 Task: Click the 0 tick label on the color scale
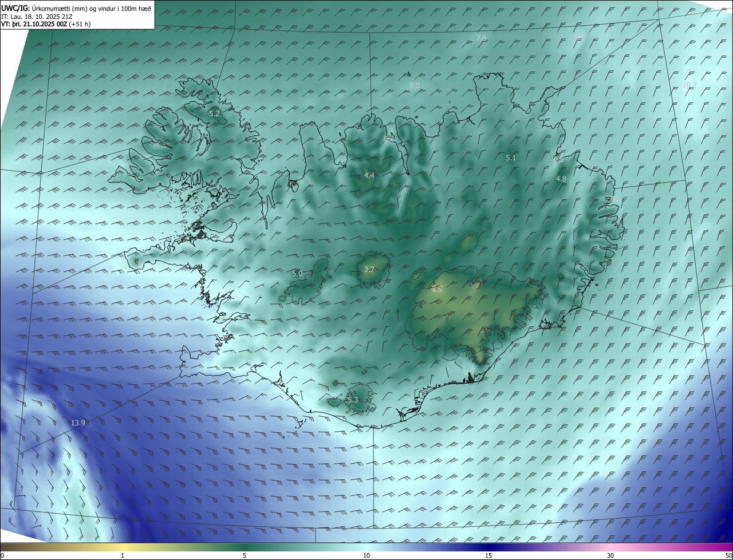click(2, 555)
